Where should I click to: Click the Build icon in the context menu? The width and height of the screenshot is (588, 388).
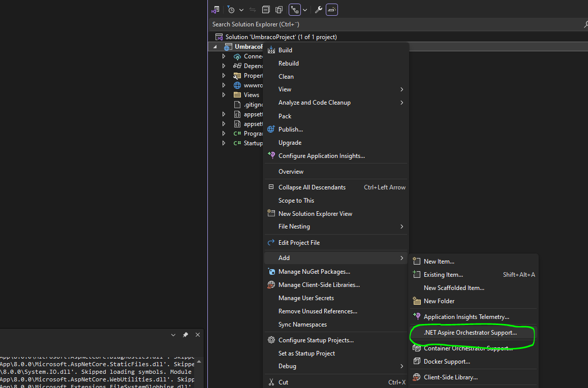[271, 50]
